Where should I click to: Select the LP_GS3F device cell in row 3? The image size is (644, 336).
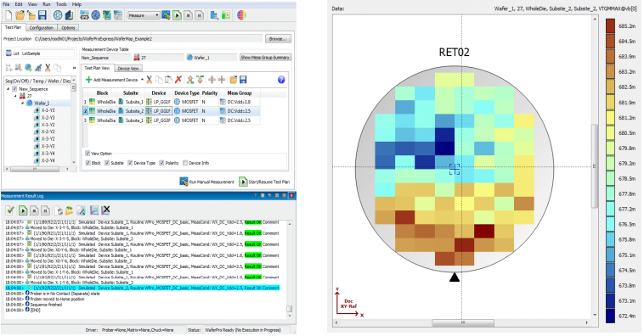pyautogui.click(x=159, y=120)
